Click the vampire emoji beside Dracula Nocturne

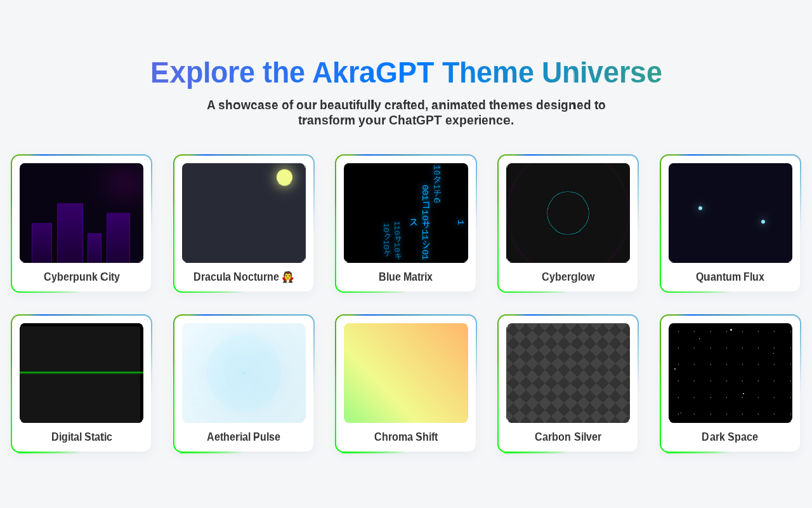[x=288, y=277]
